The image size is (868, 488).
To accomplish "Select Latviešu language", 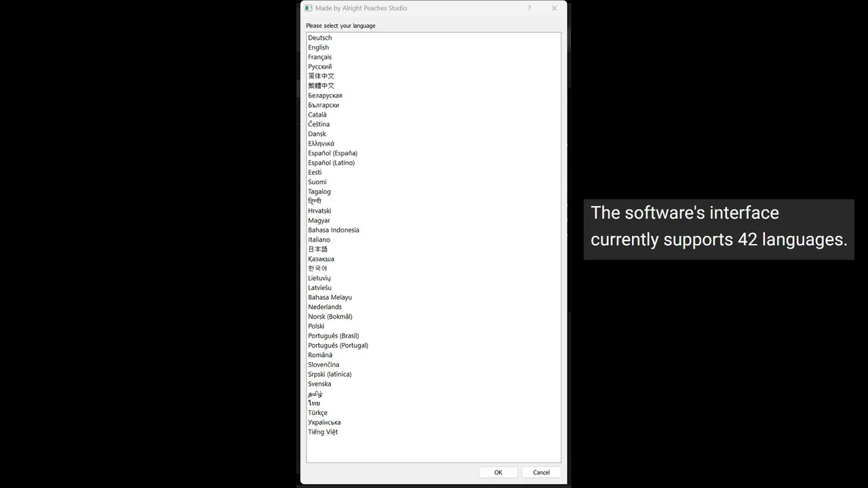I will pyautogui.click(x=319, y=287).
